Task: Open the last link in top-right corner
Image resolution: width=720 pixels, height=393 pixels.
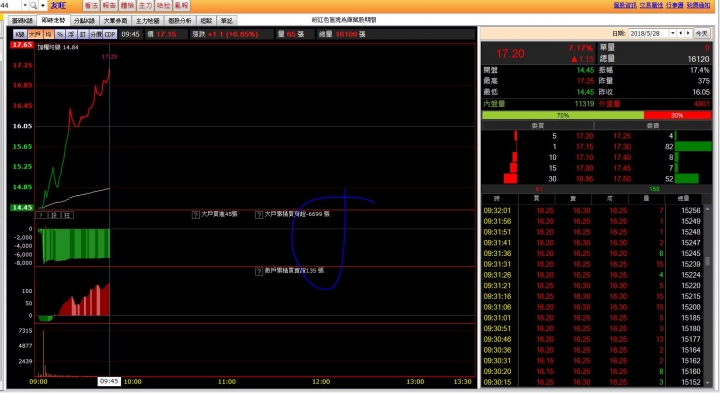Action: click(x=698, y=5)
